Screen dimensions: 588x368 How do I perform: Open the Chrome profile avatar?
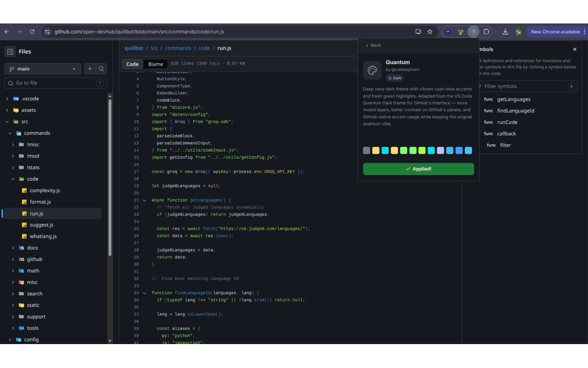[518, 32]
